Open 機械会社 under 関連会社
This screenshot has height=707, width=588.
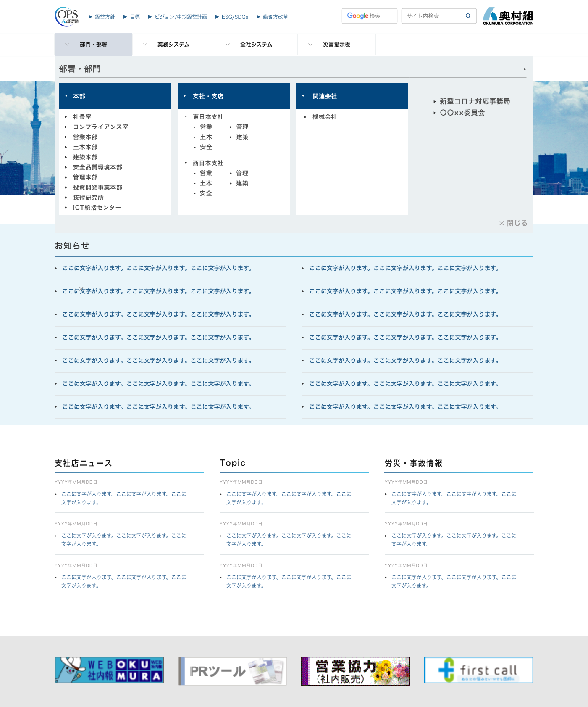(324, 117)
